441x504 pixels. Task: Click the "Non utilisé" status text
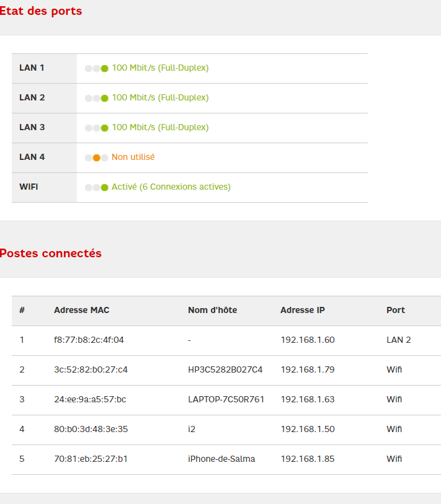[133, 157]
